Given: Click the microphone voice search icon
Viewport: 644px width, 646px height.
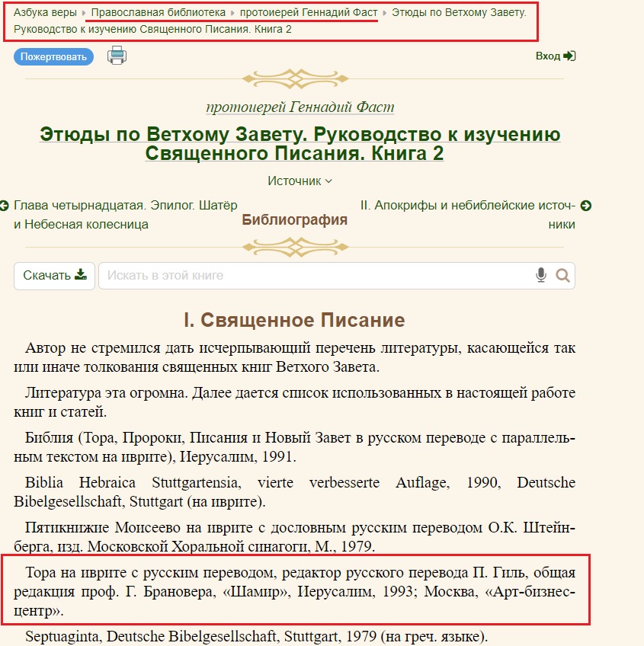Looking at the screenshot, I should click(x=541, y=275).
